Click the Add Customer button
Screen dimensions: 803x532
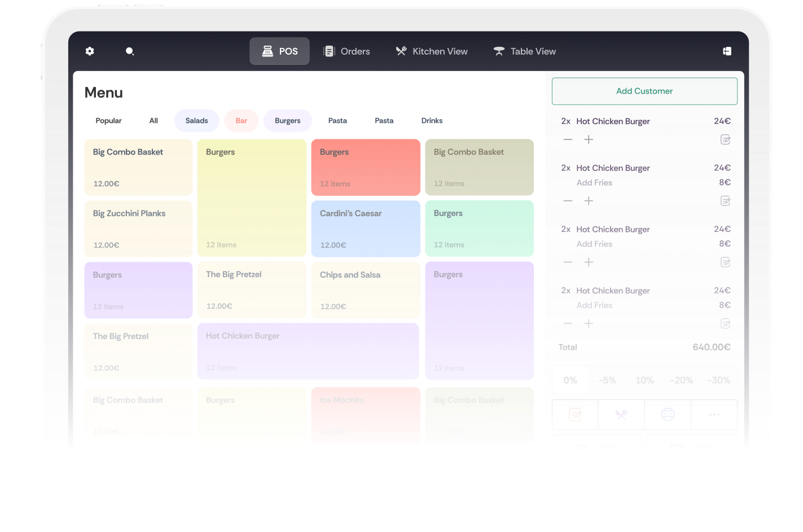pos(644,91)
